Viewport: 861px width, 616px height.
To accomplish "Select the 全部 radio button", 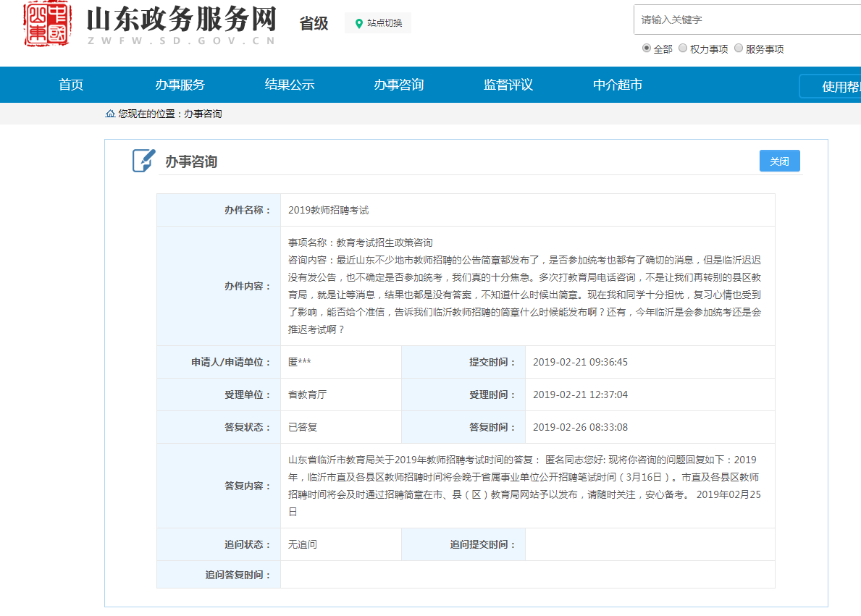I will pos(647,48).
